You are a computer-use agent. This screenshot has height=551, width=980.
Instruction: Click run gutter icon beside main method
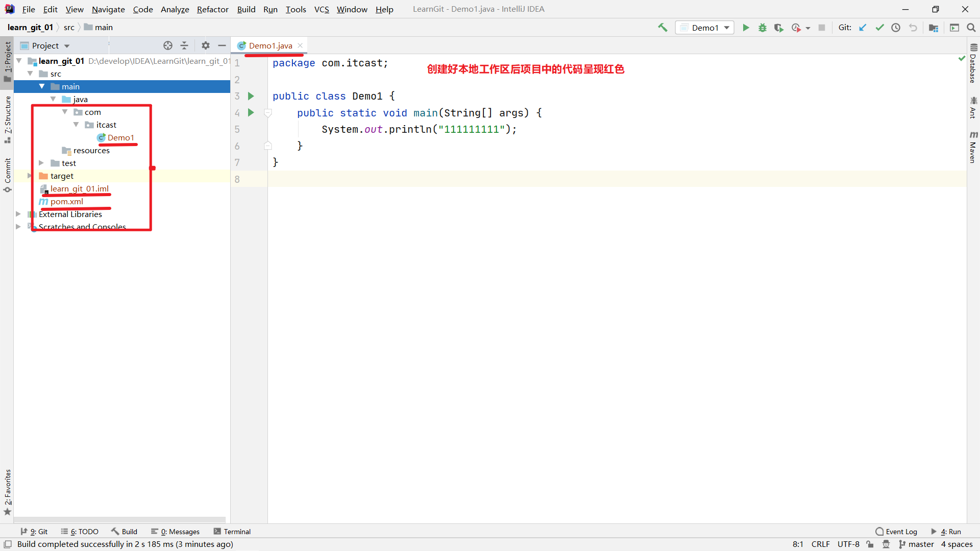pos(251,112)
